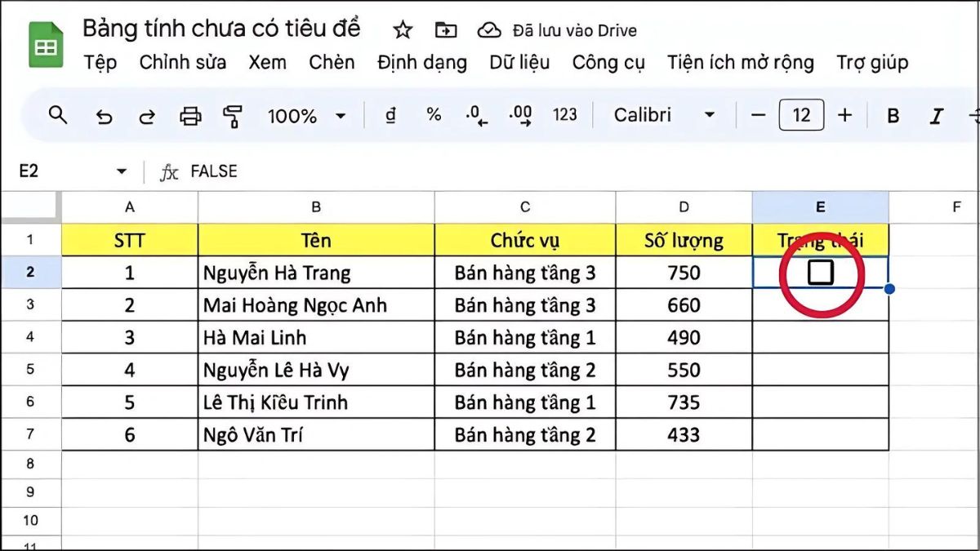The image size is (980, 551).
Task: Select cell Hà Mai Linh
Action: 316,337
